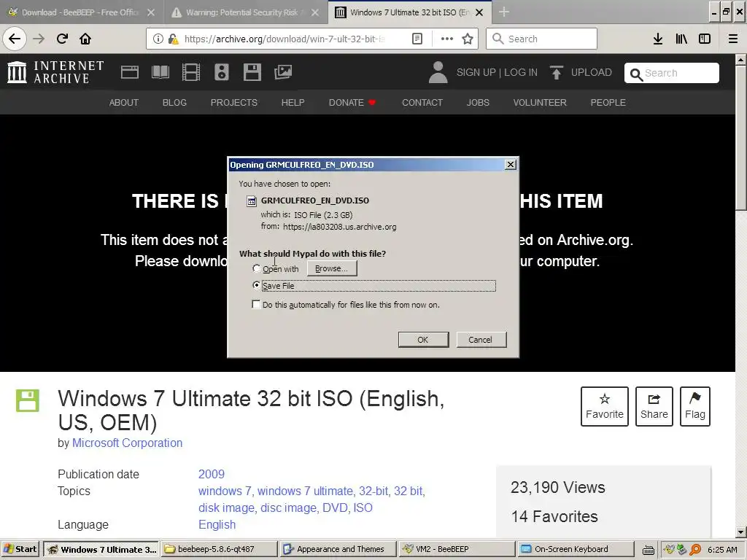Switch to beebeep-5.8.6-qt487 taskbar window
Viewport: 747px width, 560px height.
click(219, 550)
